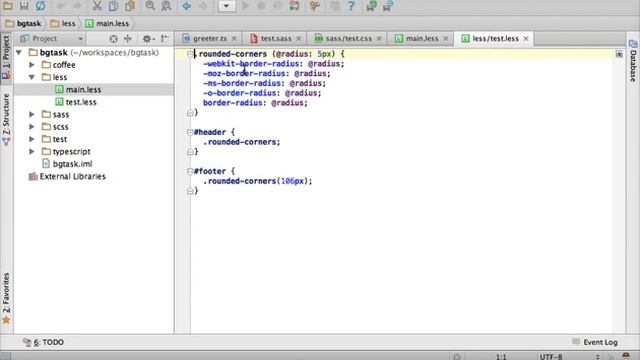Close the less/test.less tab
The image size is (640, 360).
[x=526, y=38]
